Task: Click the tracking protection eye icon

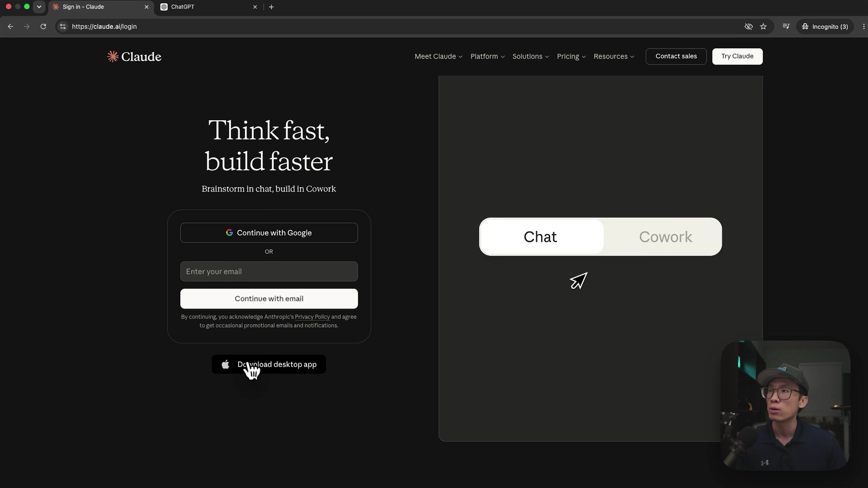Action: [749, 27]
